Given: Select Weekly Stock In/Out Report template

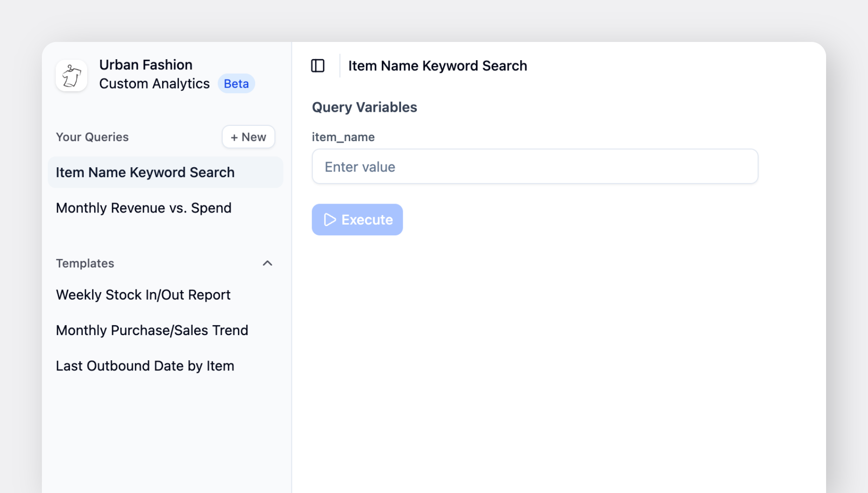Looking at the screenshot, I should (143, 295).
